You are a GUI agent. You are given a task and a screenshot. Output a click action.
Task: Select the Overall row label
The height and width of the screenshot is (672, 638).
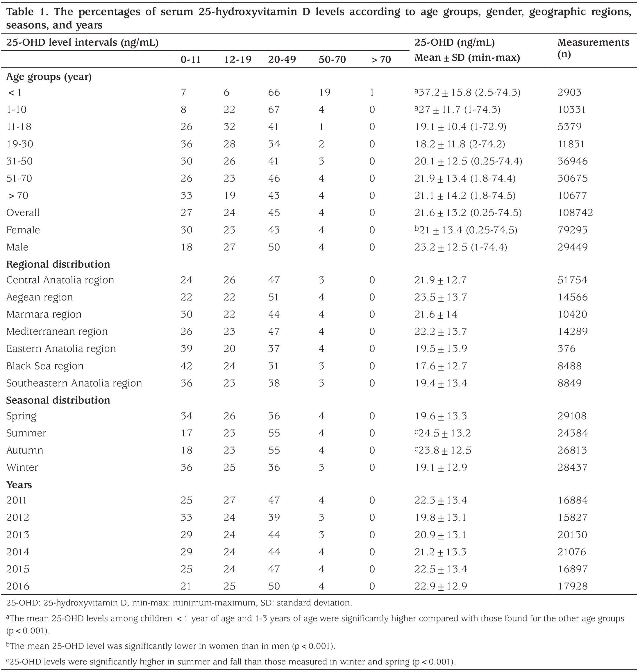click(23, 213)
